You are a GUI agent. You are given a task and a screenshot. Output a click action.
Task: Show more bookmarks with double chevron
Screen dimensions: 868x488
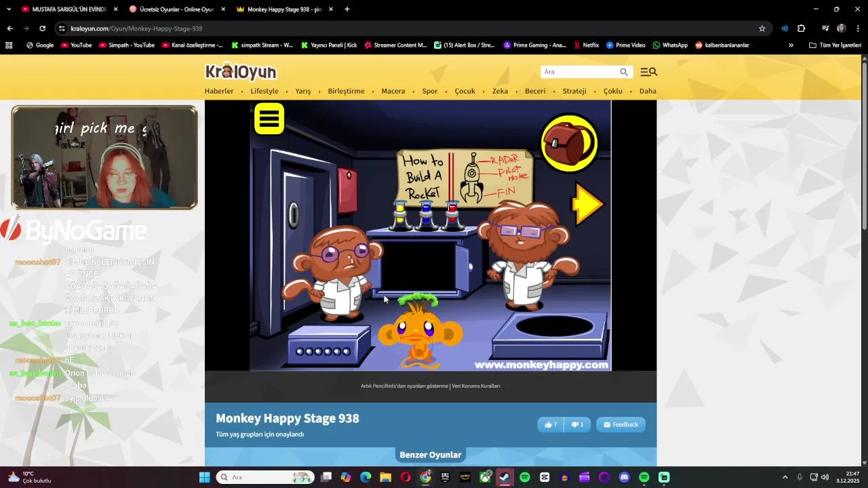(x=791, y=45)
